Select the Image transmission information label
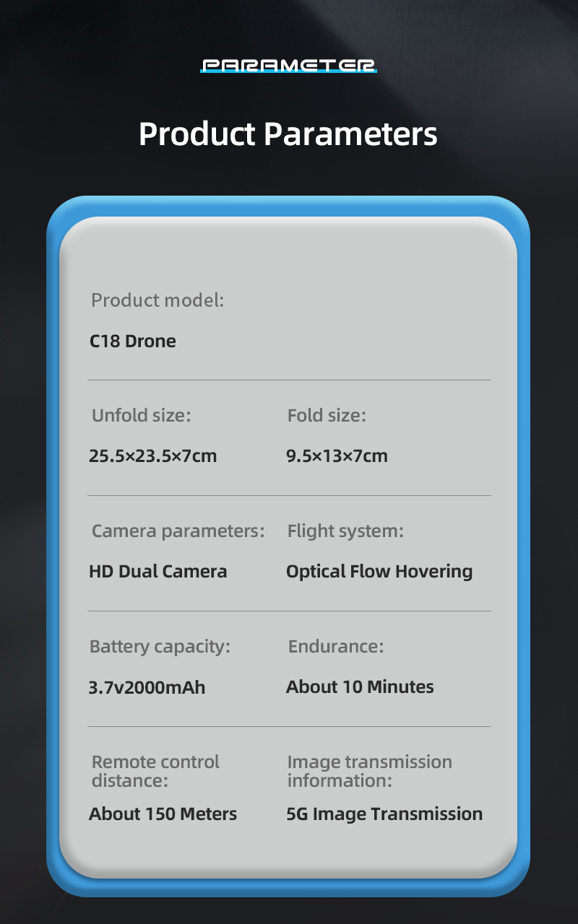 click(369, 771)
